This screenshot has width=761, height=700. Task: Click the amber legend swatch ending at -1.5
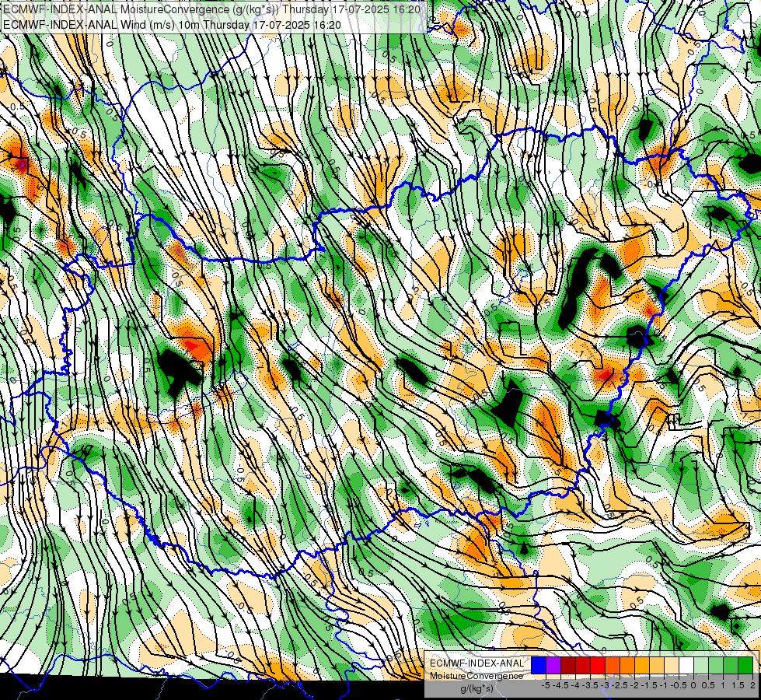(642, 665)
